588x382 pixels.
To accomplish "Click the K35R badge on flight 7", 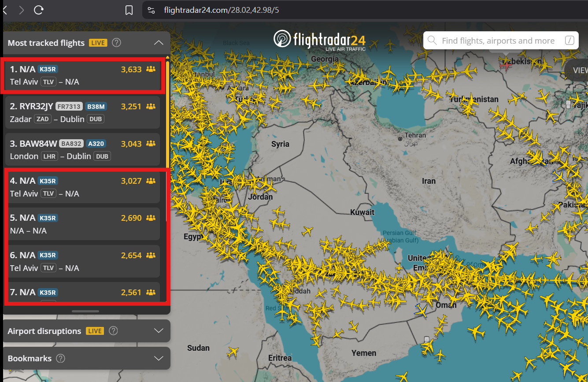I will click(x=48, y=292).
